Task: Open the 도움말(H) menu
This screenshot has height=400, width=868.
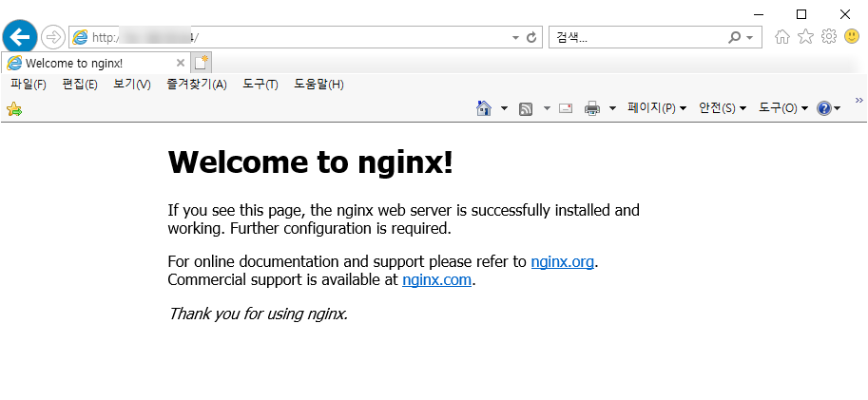Action: 318,85
